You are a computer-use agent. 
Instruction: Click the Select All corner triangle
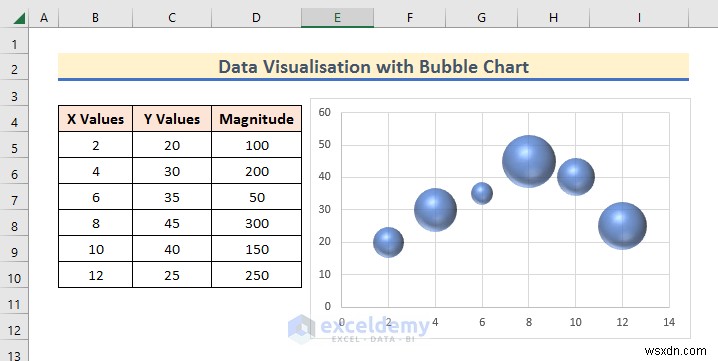tap(19, 18)
